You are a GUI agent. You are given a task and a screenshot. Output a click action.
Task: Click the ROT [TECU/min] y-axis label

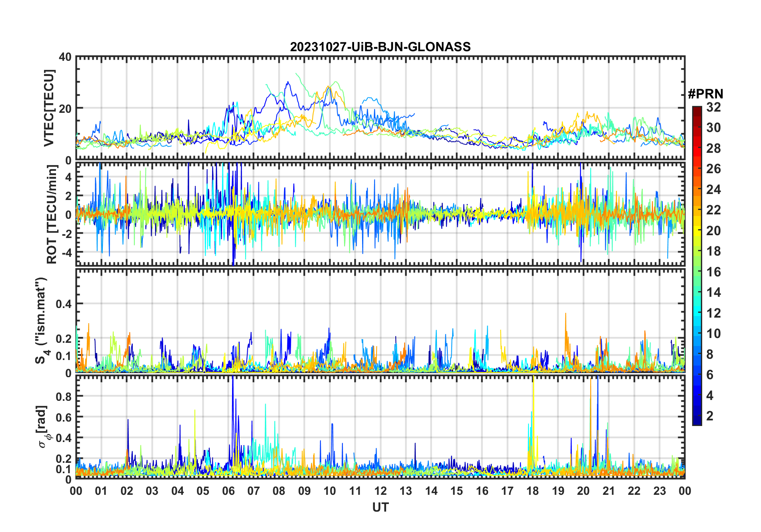coord(52,214)
